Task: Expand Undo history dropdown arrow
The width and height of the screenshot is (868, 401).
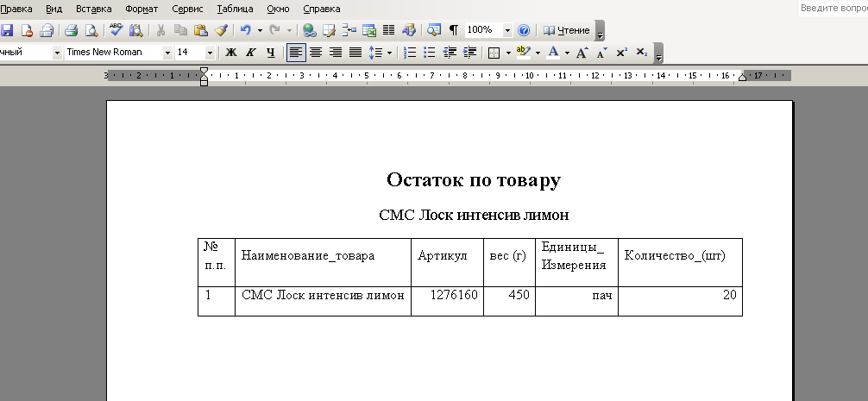Action: [x=260, y=30]
